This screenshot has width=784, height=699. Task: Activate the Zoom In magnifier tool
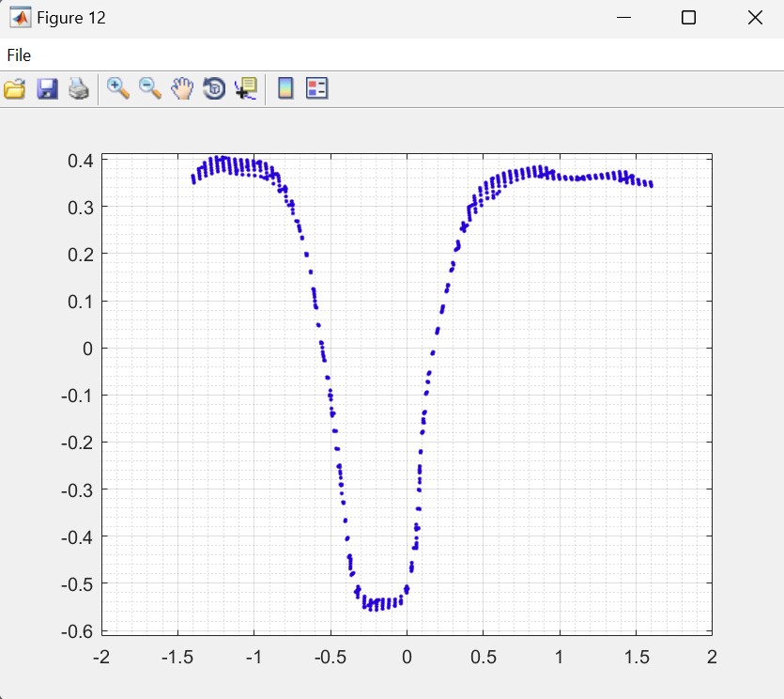(x=118, y=88)
